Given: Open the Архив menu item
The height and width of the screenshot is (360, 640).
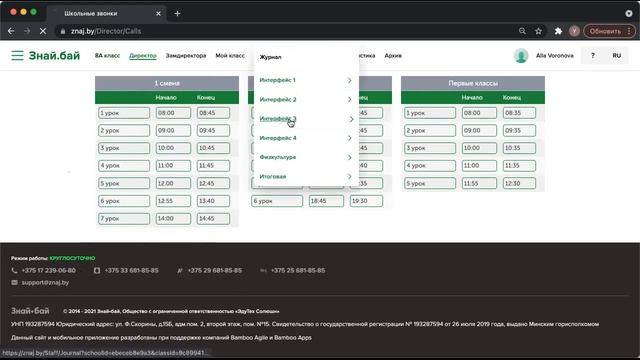Looking at the screenshot, I should click(393, 56).
